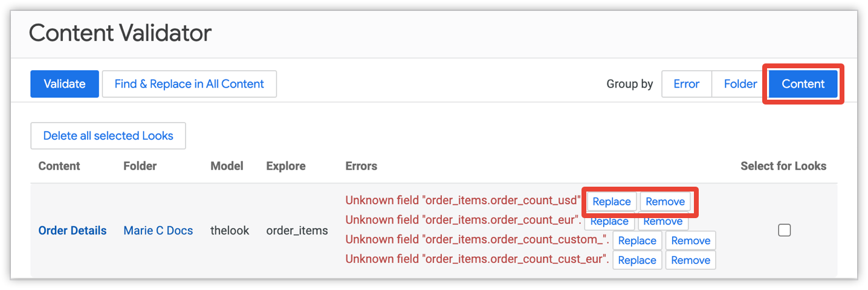Click Delete all selected Looks

[x=108, y=136]
